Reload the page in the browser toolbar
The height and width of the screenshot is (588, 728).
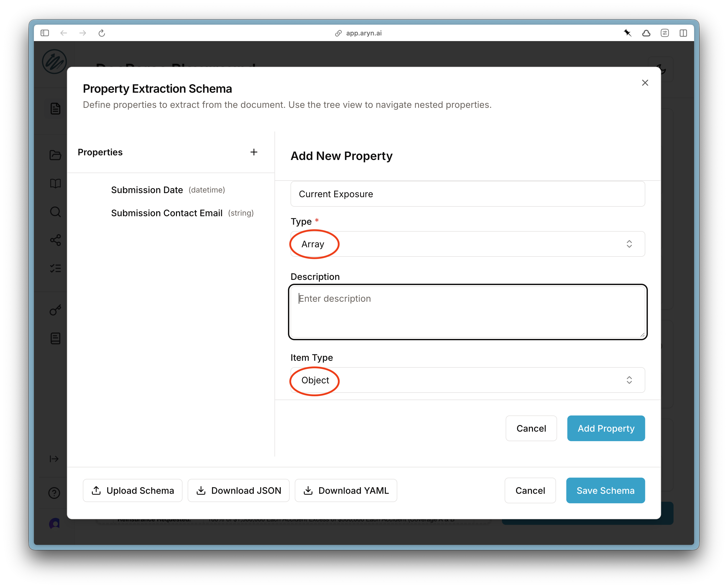pyautogui.click(x=102, y=33)
